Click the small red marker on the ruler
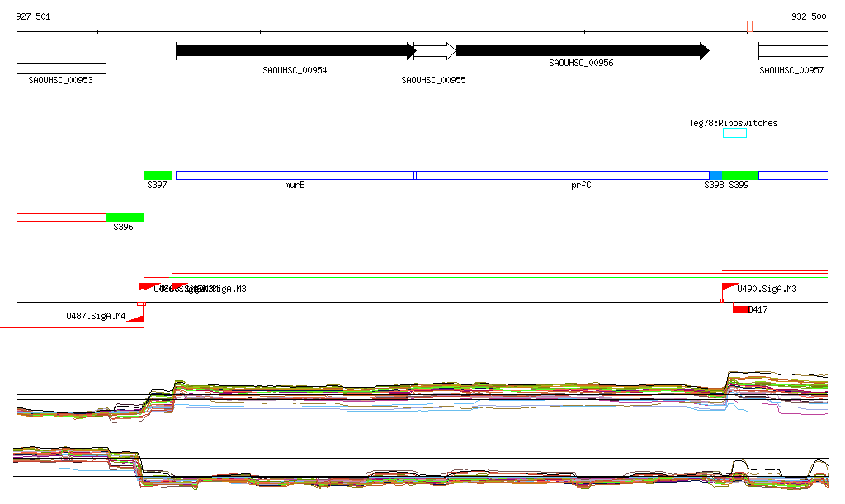845x504 pixels. (x=749, y=26)
